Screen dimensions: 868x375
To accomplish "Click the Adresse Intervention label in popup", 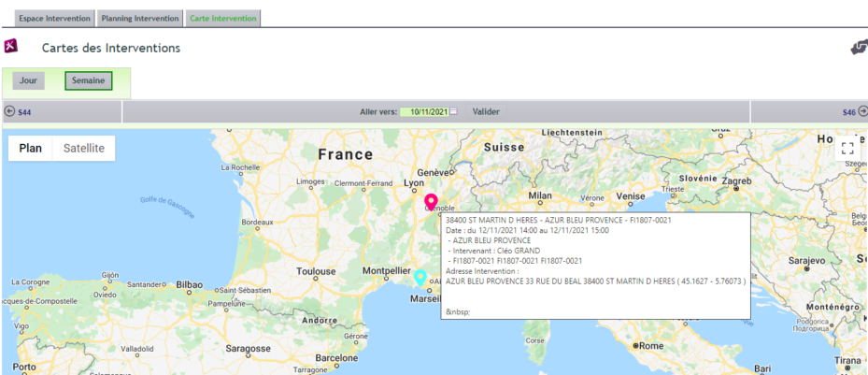I will click(482, 271).
